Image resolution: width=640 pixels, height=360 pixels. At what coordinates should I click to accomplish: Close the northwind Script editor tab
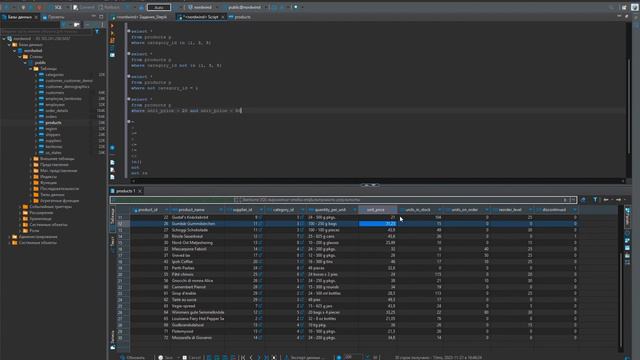click(x=223, y=17)
